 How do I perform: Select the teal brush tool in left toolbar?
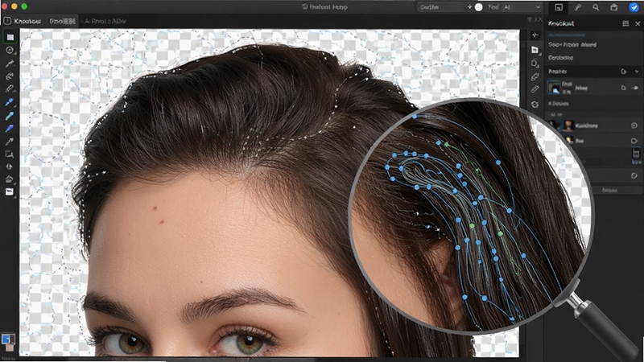point(10,116)
